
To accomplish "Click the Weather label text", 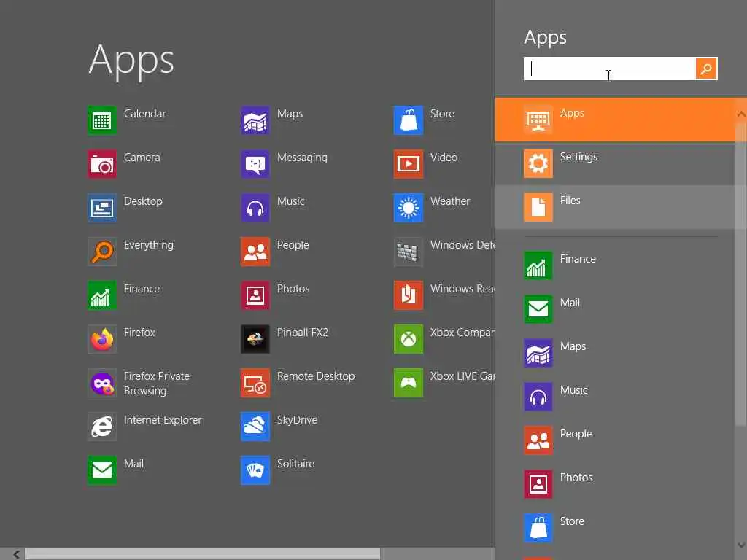I will [x=449, y=201].
